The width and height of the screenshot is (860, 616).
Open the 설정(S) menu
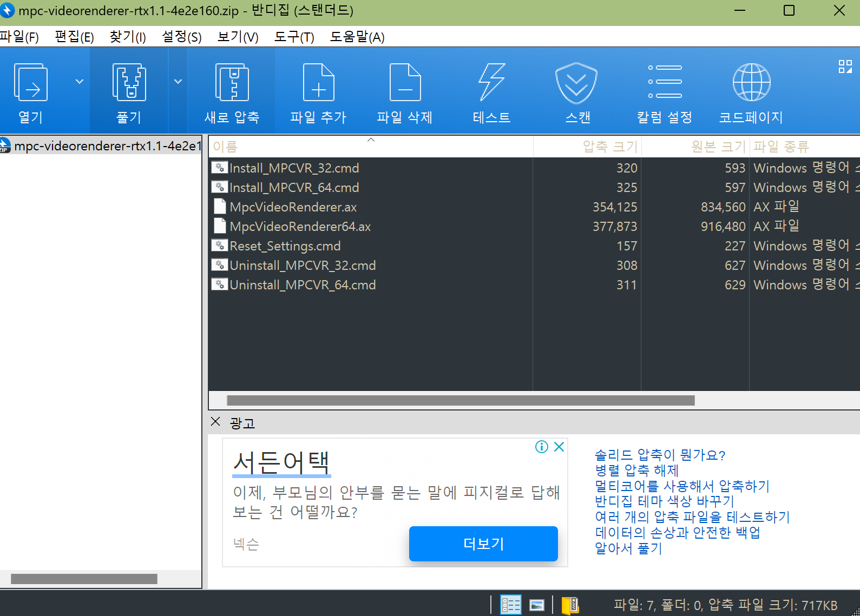click(182, 37)
